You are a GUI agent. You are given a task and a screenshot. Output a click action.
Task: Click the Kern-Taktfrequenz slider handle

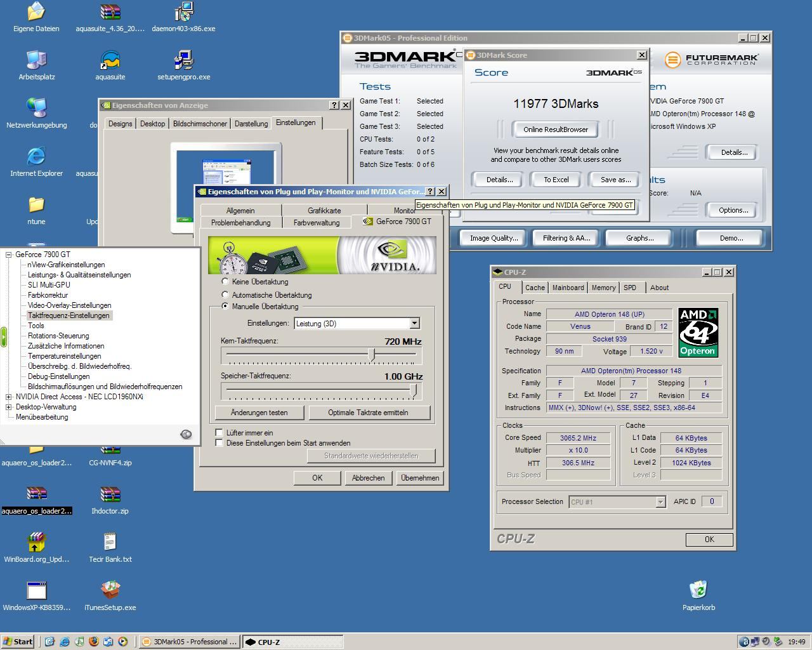click(x=372, y=355)
